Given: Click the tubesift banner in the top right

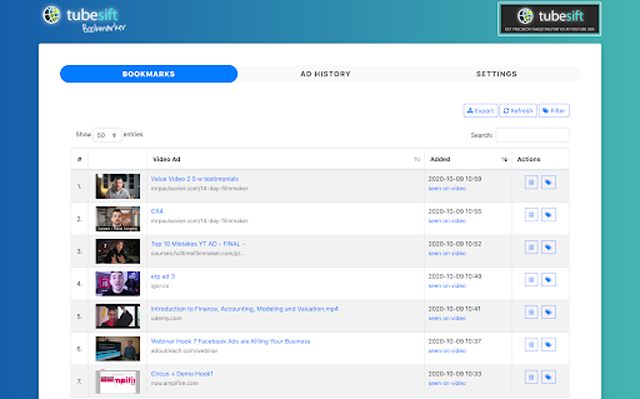Looking at the screenshot, I should pyautogui.click(x=549, y=19).
